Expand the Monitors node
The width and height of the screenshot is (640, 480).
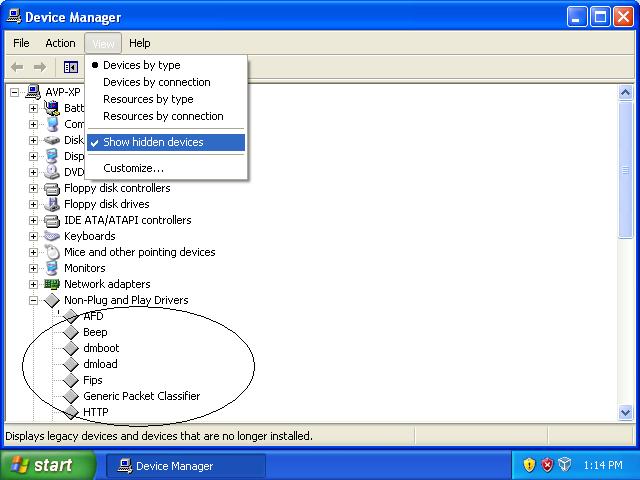coord(33,268)
